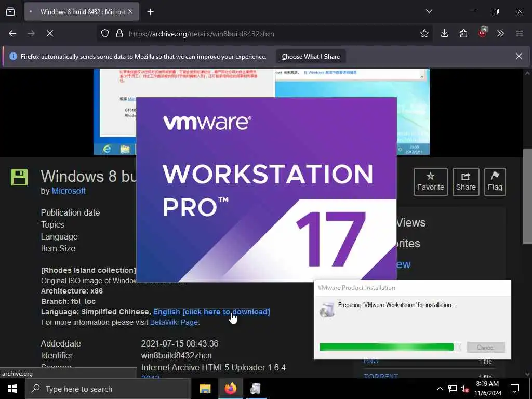Image resolution: width=532 pixels, height=399 pixels.
Task: Click the archive.org URL address bar
Action: coord(264,34)
